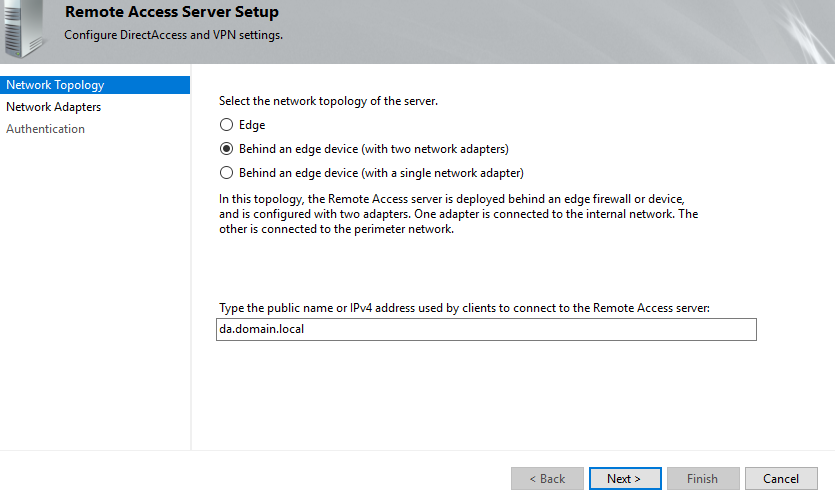Click the 'Type the public name' field label
The height and width of the screenshot is (495, 835).
pyautogui.click(x=464, y=308)
